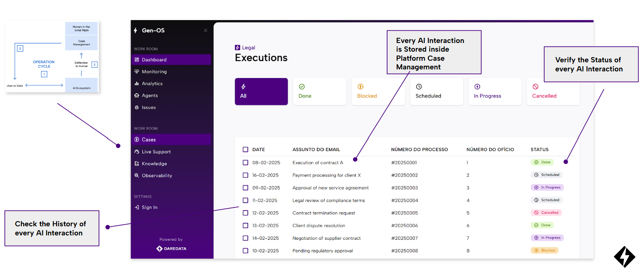Check the 09-02-2025 Approval of new service agreement row
The height and width of the screenshot is (276, 644).
(245, 188)
